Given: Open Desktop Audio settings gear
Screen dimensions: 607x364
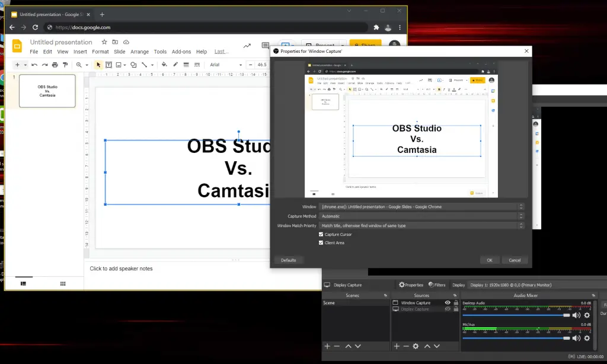Looking at the screenshot, I should [x=587, y=315].
